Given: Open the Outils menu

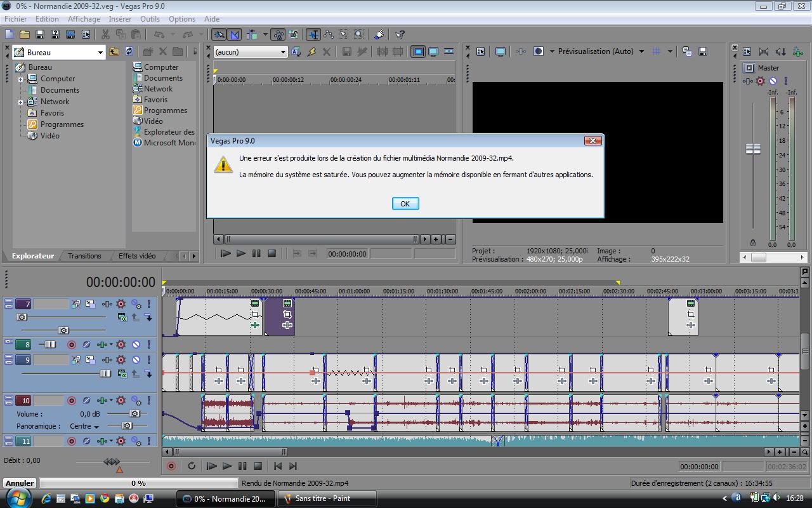Looking at the screenshot, I should 150,19.
